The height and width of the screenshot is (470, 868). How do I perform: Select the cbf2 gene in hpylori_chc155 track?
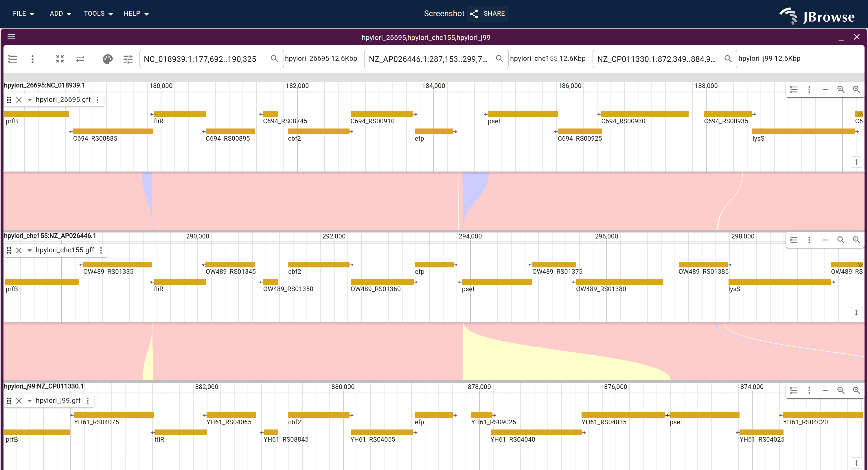click(x=319, y=264)
